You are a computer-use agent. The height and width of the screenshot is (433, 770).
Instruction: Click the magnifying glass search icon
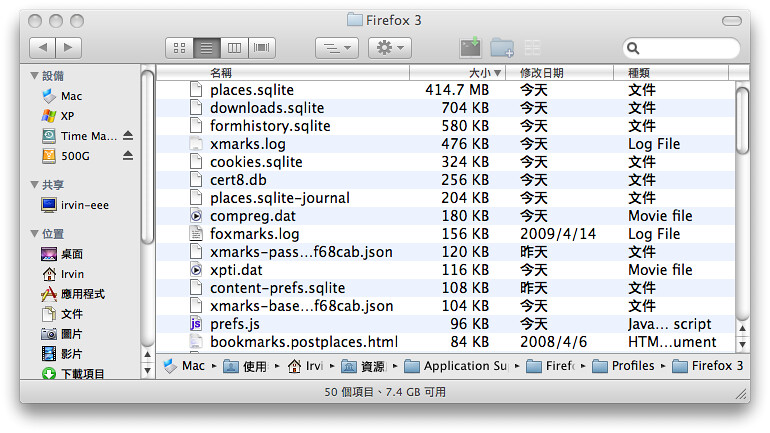(633, 48)
